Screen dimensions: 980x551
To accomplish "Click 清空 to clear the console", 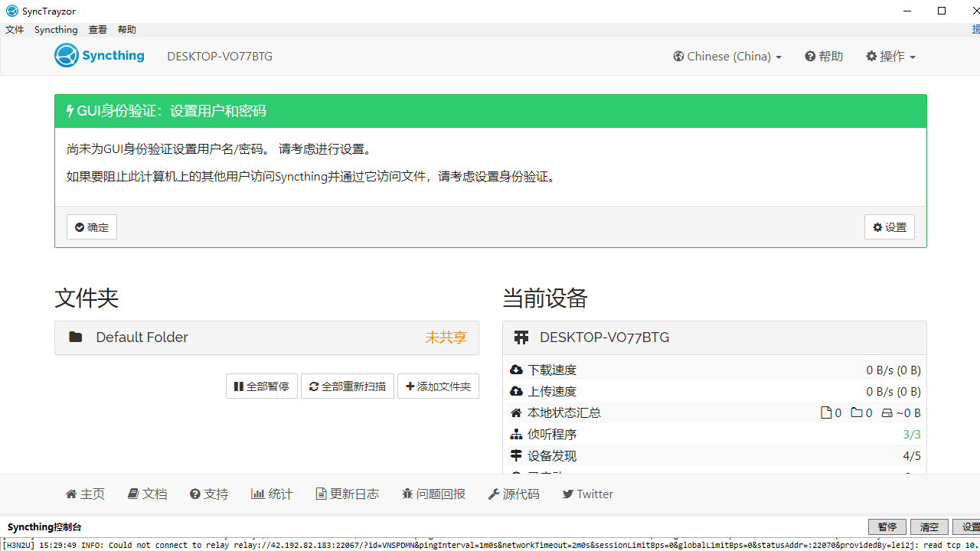I will 929,527.
